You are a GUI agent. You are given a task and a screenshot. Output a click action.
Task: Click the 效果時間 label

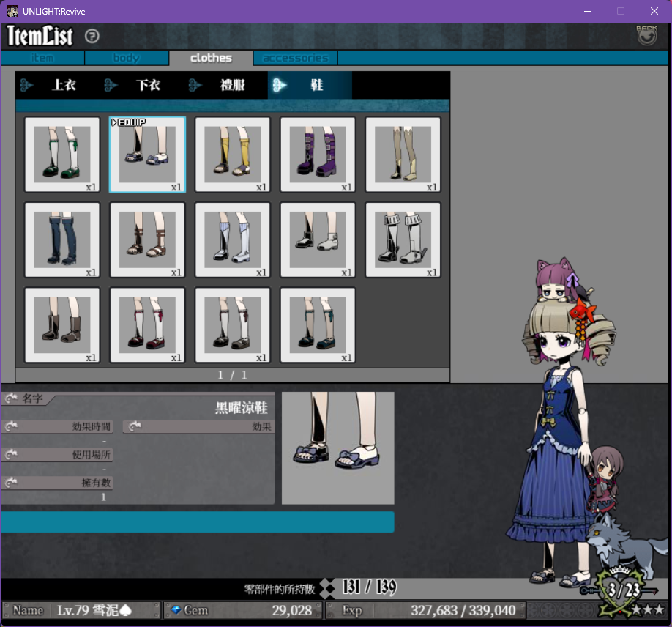tap(91, 426)
